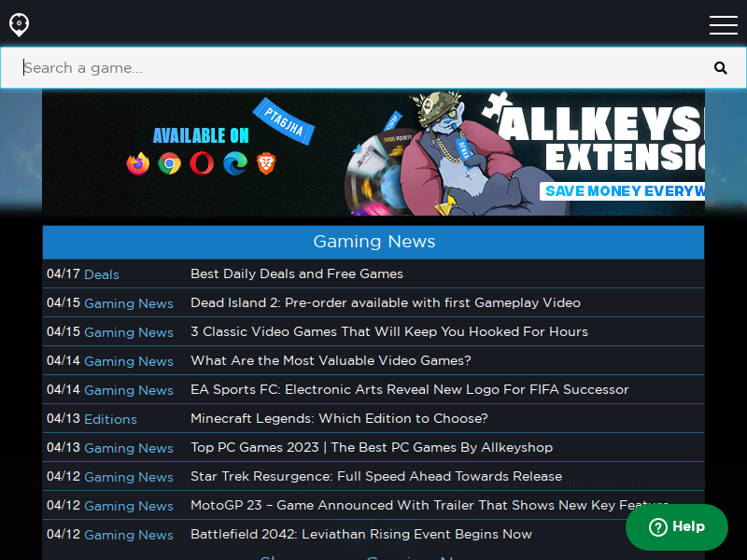Click Gaming News tag beside Battlefield 2042
Image resolution: width=747 pixels, height=560 pixels.
click(129, 535)
